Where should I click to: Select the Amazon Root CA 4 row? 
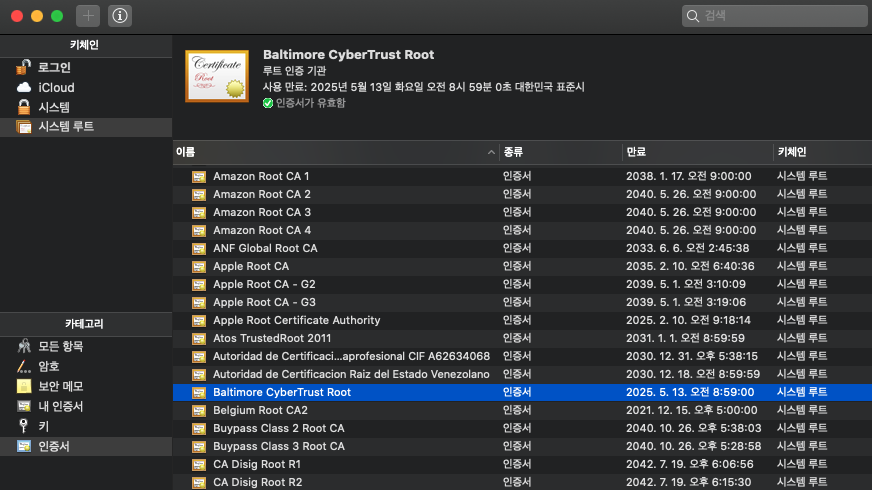click(x=522, y=230)
